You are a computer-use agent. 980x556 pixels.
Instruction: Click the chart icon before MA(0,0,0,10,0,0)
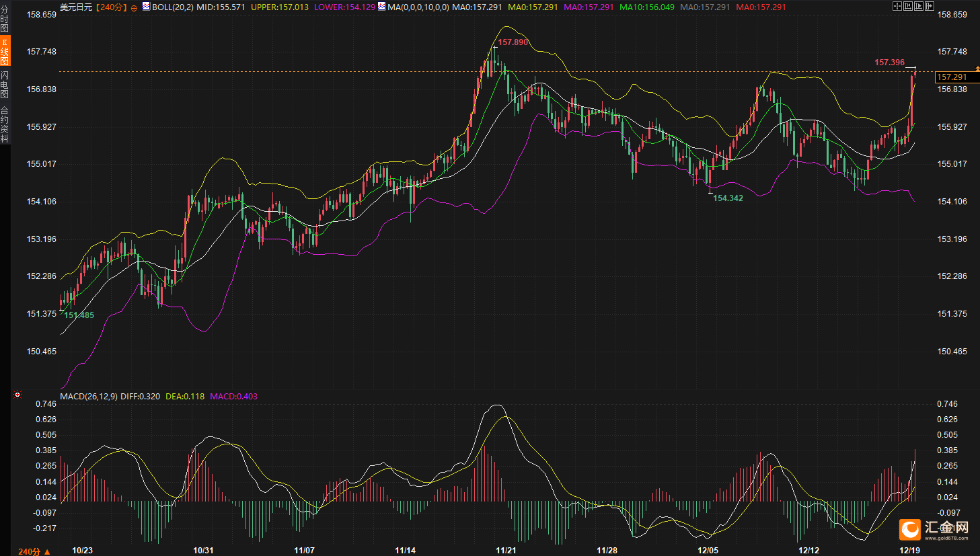point(382,7)
